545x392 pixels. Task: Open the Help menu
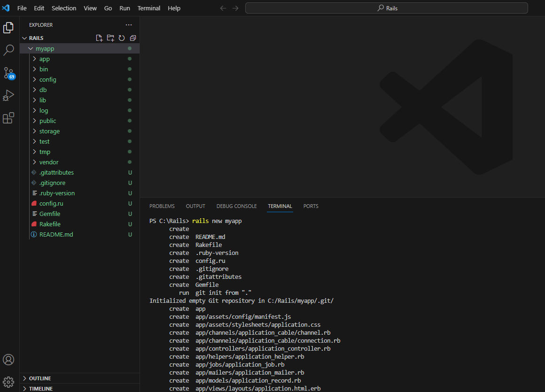(174, 8)
